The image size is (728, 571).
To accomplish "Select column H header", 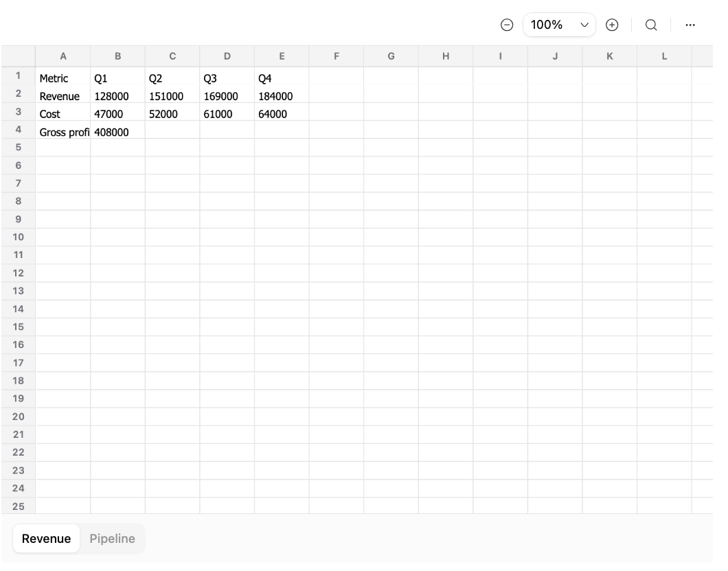I will [x=446, y=56].
